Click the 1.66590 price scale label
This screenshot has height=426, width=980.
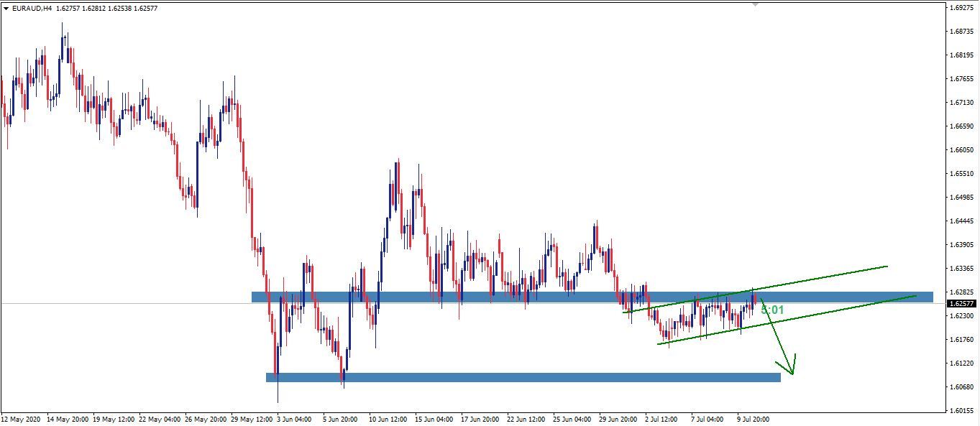click(961, 126)
